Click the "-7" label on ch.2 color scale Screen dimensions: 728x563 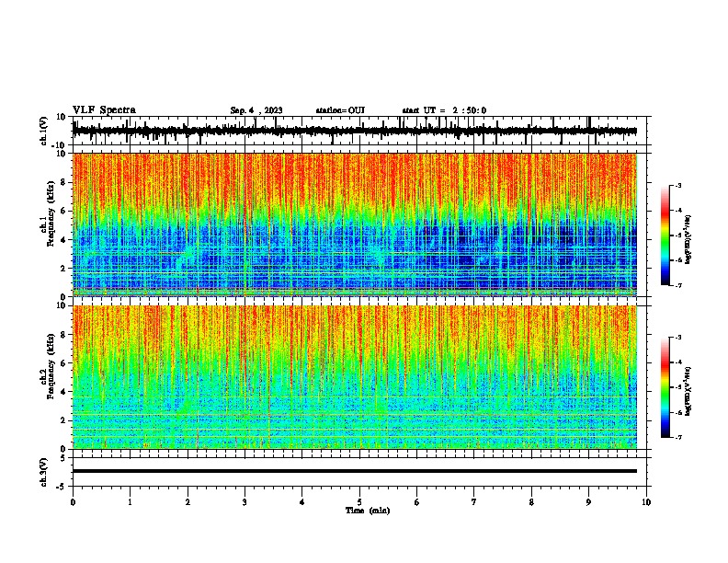tap(678, 437)
